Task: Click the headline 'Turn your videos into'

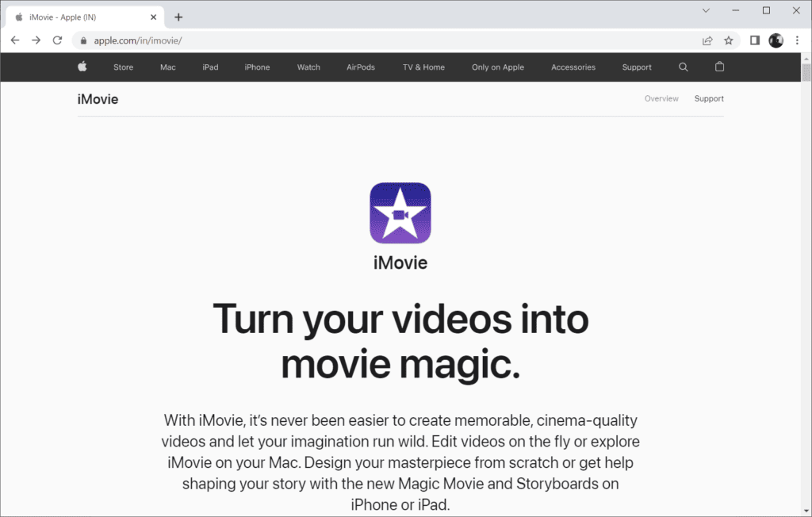Action: click(400, 319)
